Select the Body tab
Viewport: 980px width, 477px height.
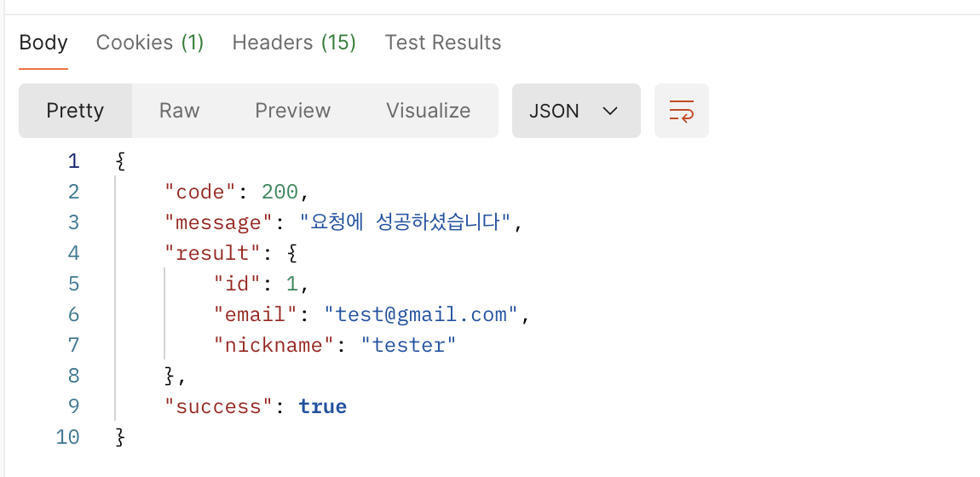43,43
